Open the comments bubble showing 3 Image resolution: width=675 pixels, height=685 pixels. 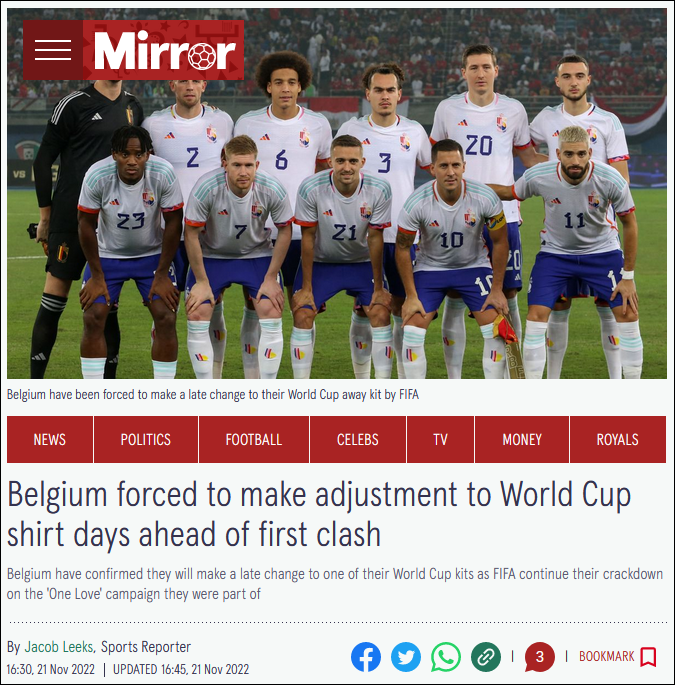point(540,657)
